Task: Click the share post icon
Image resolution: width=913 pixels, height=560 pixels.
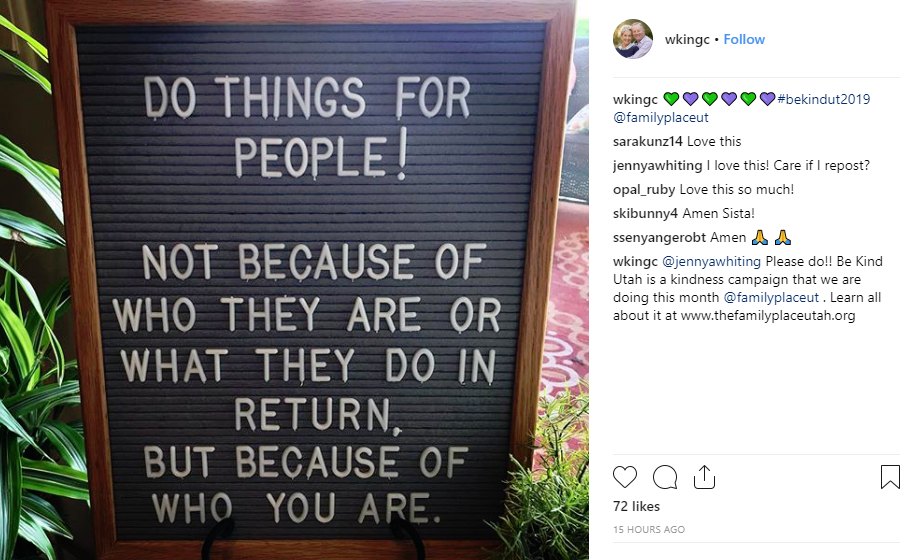Action: coord(704,477)
